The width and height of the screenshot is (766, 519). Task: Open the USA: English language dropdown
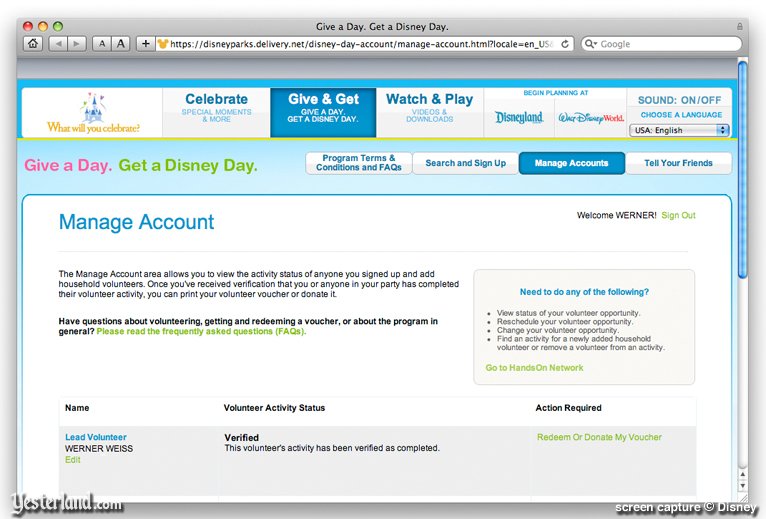pos(680,130)
